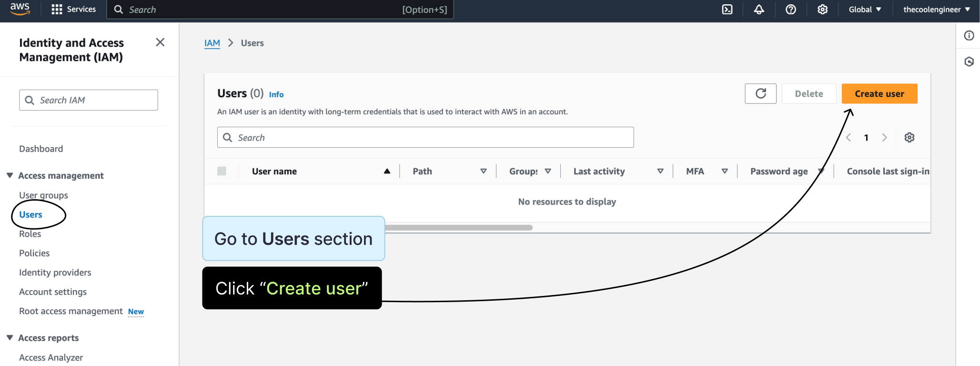
Task: Open User groups in sidebar
Action: coord(43,195)
